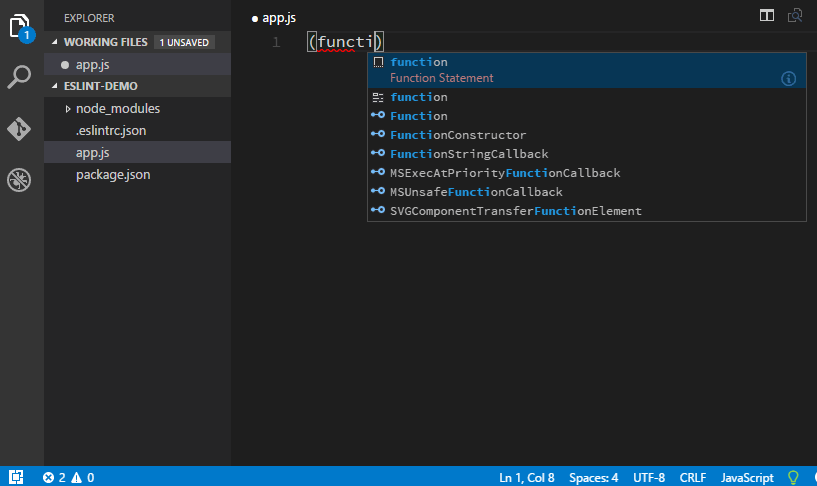Select the app.js editor tab

pos(274,18)
